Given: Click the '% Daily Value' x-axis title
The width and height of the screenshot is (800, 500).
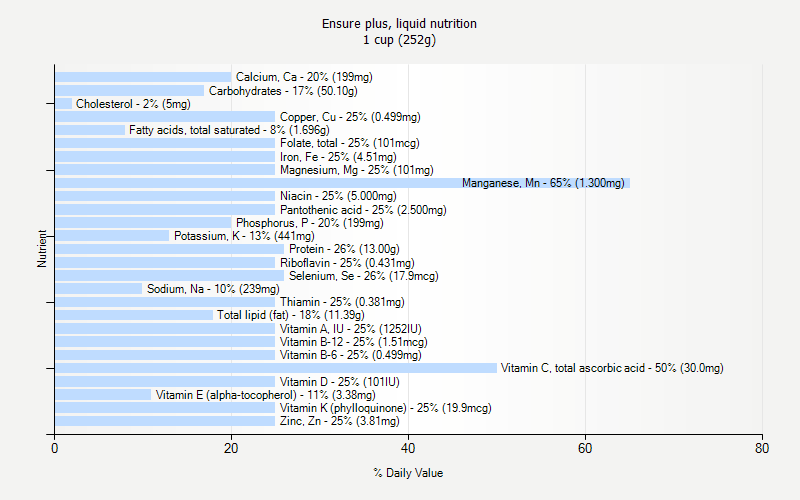Looking at the screenshot, I should 408,473.
